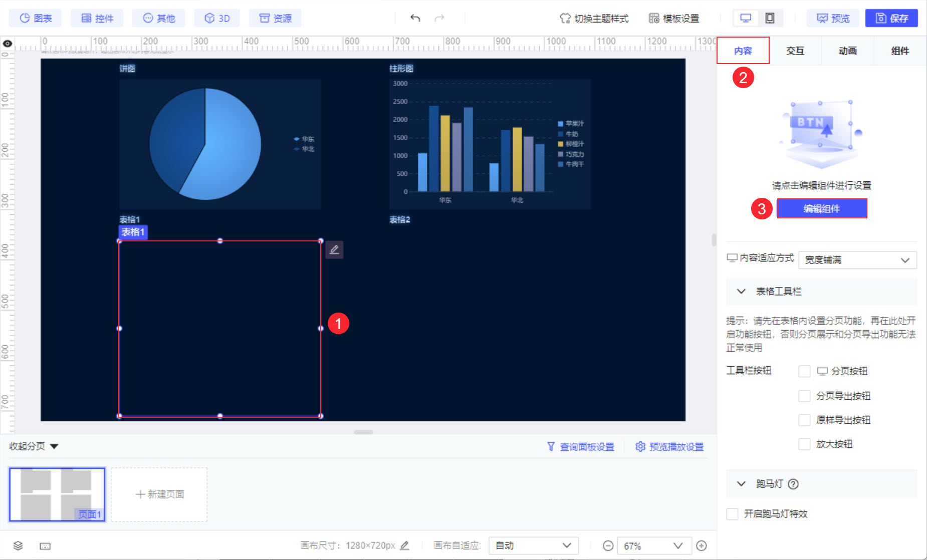Open the 内容适应方式 dropdown
The height and width of the screenshot is (560, 927).
coord(857,260)
